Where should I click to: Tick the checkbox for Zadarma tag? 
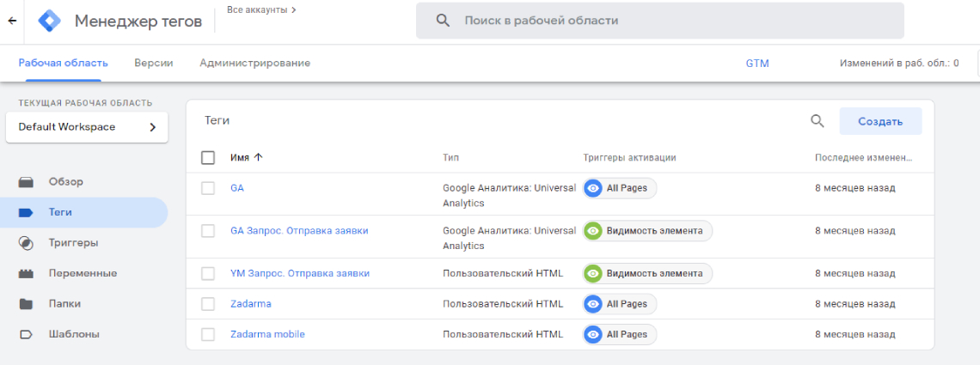click(208, 304)
